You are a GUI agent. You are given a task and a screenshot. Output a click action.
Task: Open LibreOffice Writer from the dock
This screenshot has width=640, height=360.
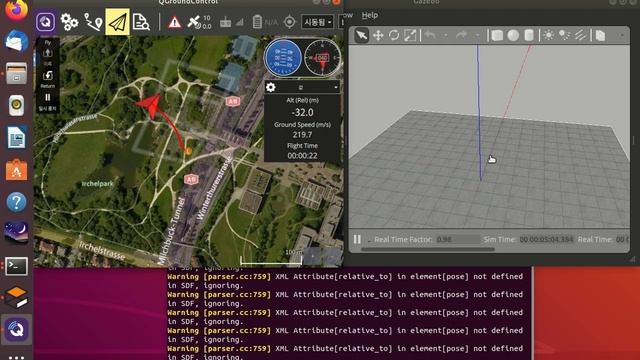click(16, 137)
